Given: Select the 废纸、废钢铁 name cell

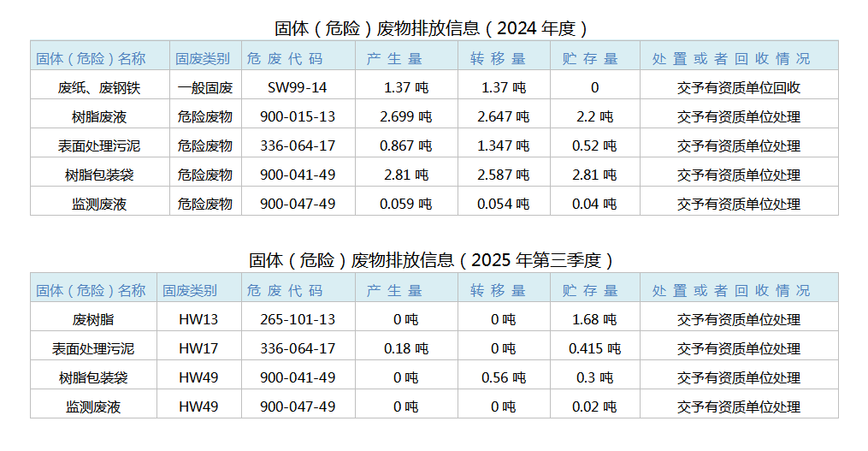Looking at the screenshot, I should click(99, 87).
